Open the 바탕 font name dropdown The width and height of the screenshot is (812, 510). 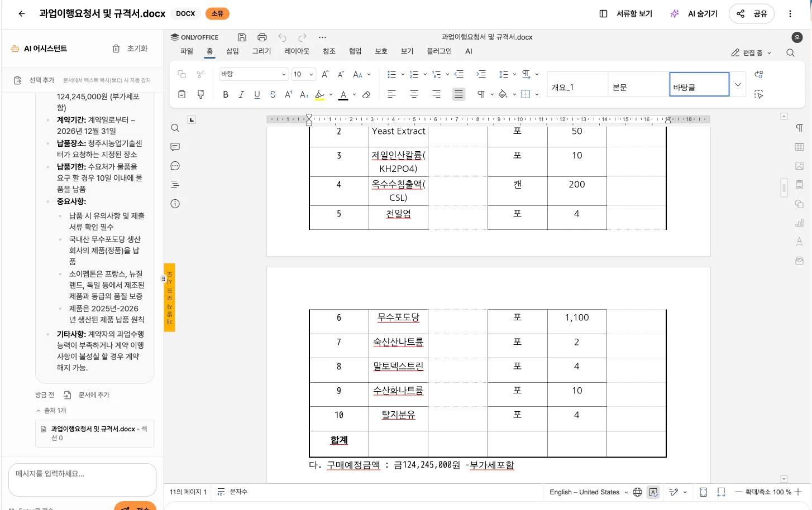click(253, 74)
